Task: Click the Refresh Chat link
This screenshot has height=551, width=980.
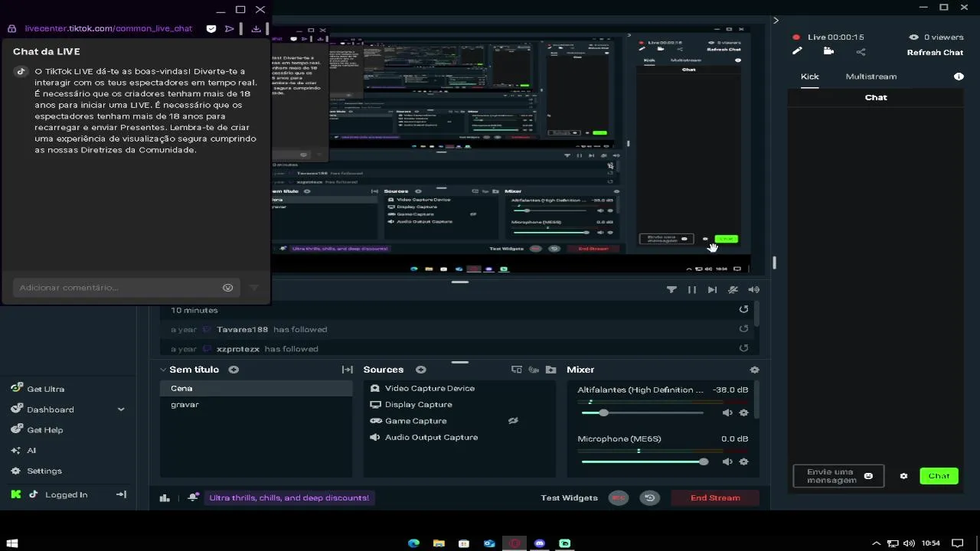Action: (935, 53)
